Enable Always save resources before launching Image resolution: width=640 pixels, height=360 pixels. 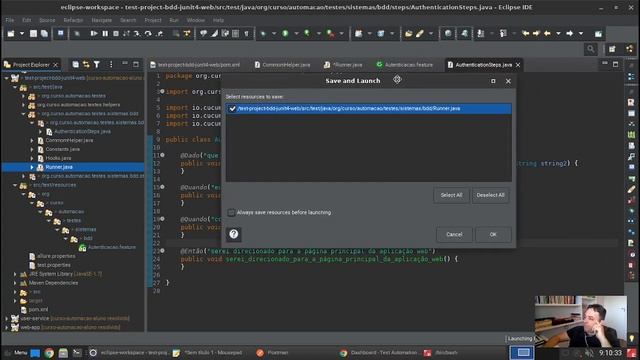pos(231,213)
